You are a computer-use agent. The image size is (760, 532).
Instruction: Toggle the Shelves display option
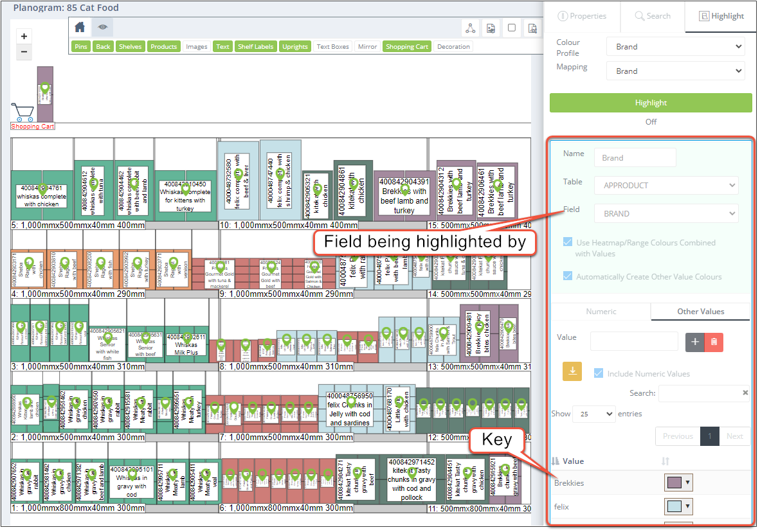click(x=131, y=46)
